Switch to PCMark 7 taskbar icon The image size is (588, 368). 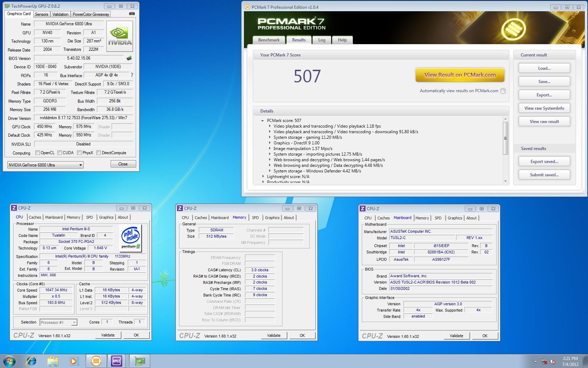[x=96, y=361]
